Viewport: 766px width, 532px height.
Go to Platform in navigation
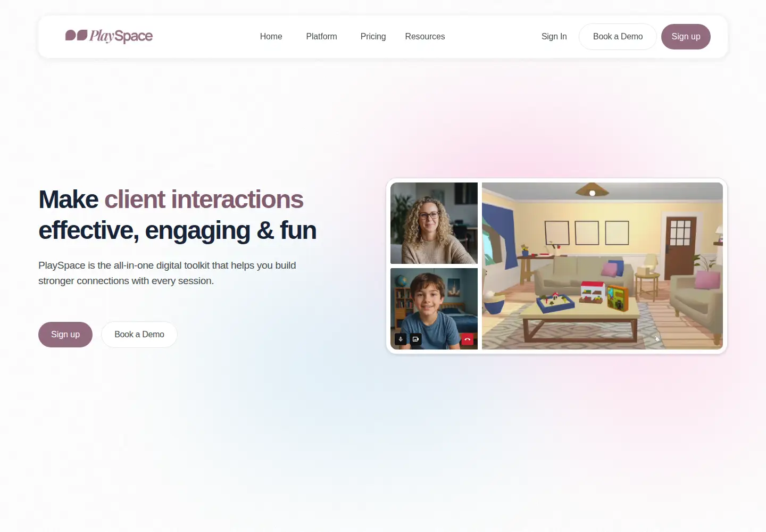pos(321,37)
